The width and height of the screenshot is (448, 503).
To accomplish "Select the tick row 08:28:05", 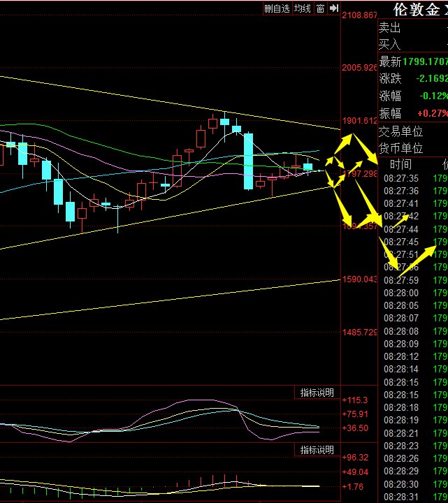I will (x=413, y=305).
